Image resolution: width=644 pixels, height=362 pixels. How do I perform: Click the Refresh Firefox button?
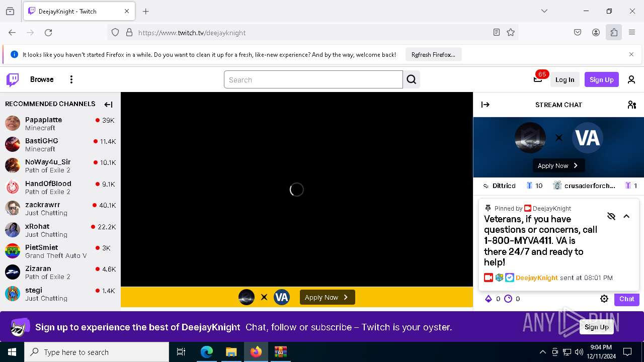pyautogui.click(x=433, y=54)
